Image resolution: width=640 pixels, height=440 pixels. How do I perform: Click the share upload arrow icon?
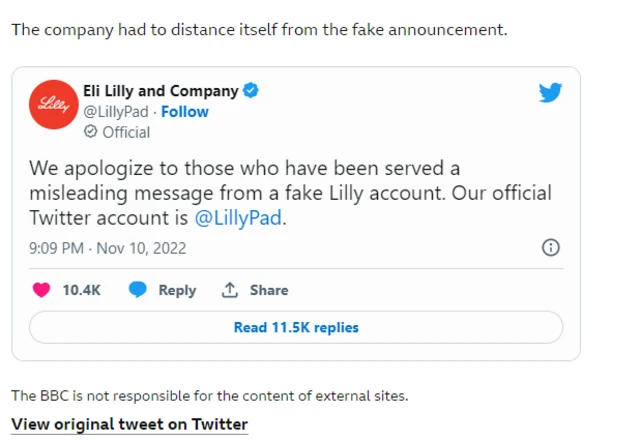click(230, 290)
